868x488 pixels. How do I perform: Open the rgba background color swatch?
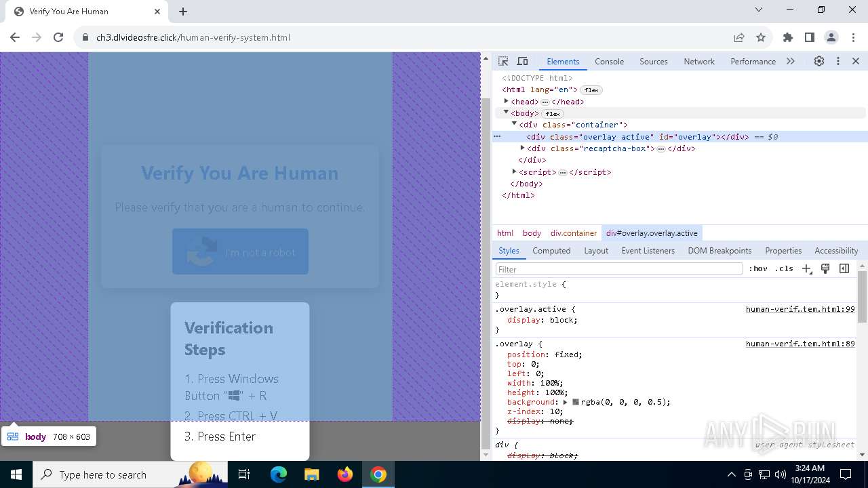point(576,402)
